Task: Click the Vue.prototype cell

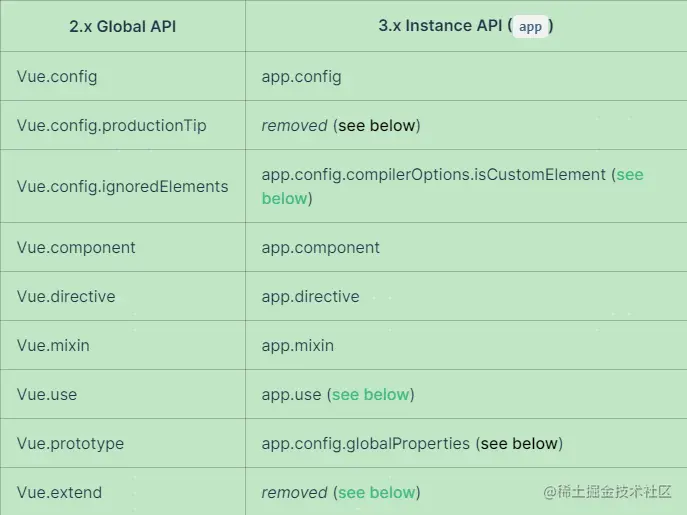Action: click(x=70, y=444)
